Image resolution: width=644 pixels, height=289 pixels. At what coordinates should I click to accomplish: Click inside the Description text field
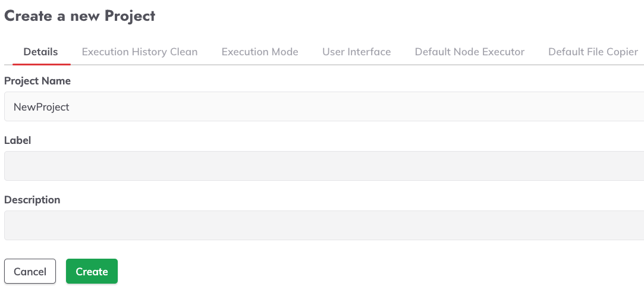324,225
